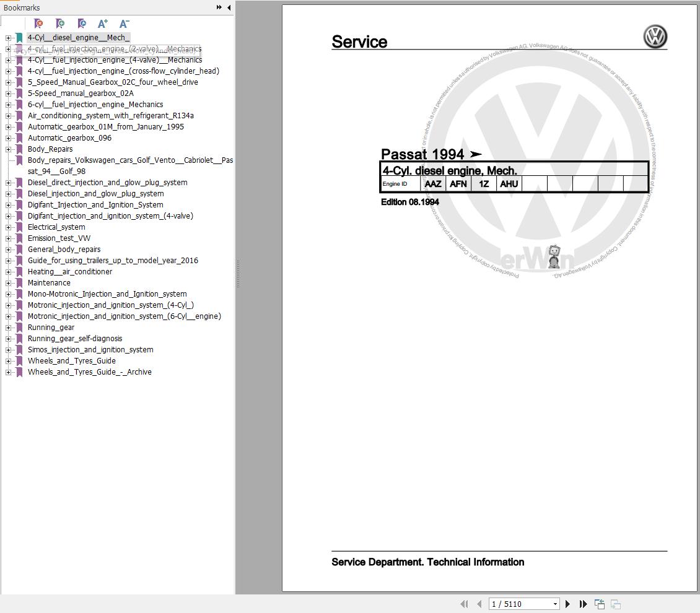Jump to first page with rewind icon
700x613 pixels.
(x=464, y=604)
